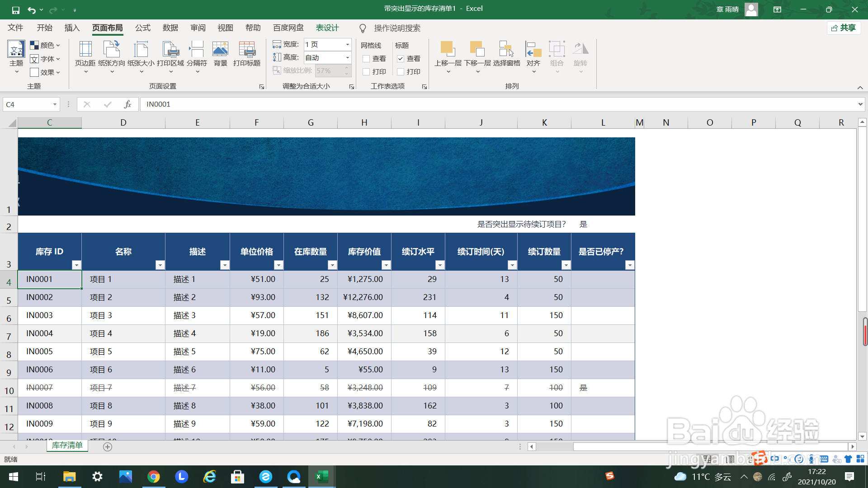Open 纸张大小 paper size options
This screenshot has width=868, height=488.
[141, 57]
